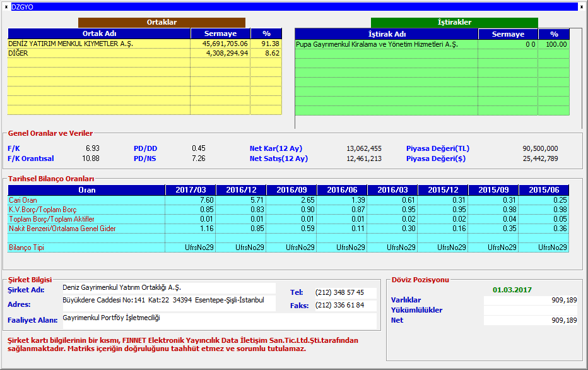Click the 90,500,000 market value
The image size is (588, 370).
point(540,148)
